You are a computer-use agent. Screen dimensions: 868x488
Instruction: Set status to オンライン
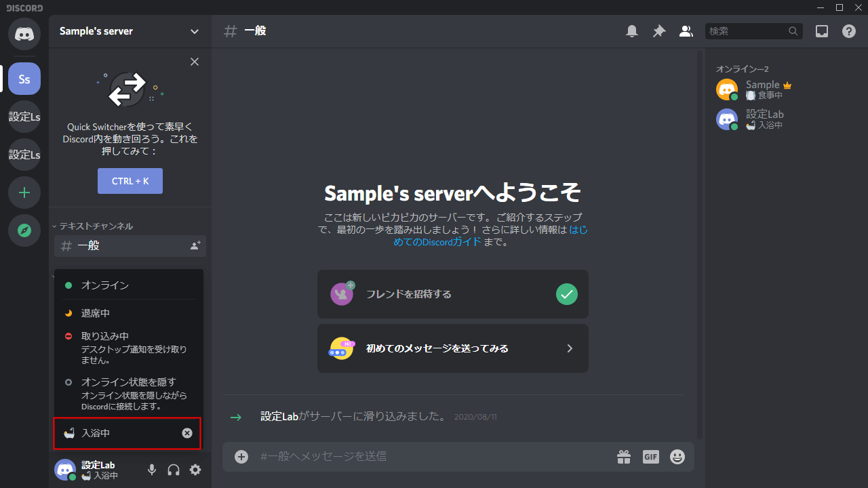click(x=129, y=285)
